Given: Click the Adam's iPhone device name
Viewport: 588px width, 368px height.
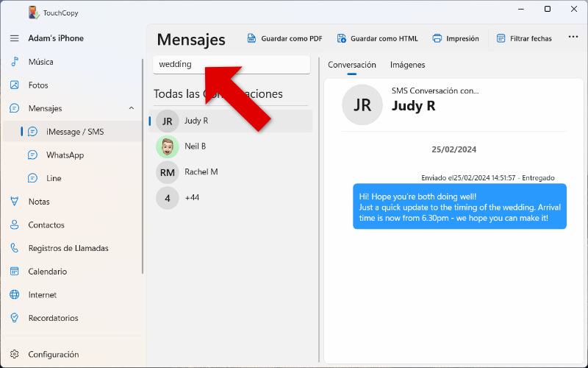Looking at the screenshot, I should point(56,38).
